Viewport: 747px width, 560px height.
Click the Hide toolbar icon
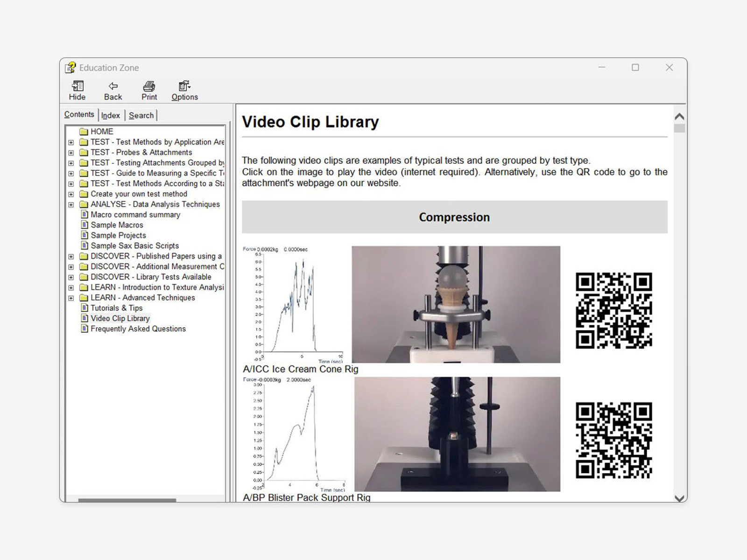click(78, 86)
